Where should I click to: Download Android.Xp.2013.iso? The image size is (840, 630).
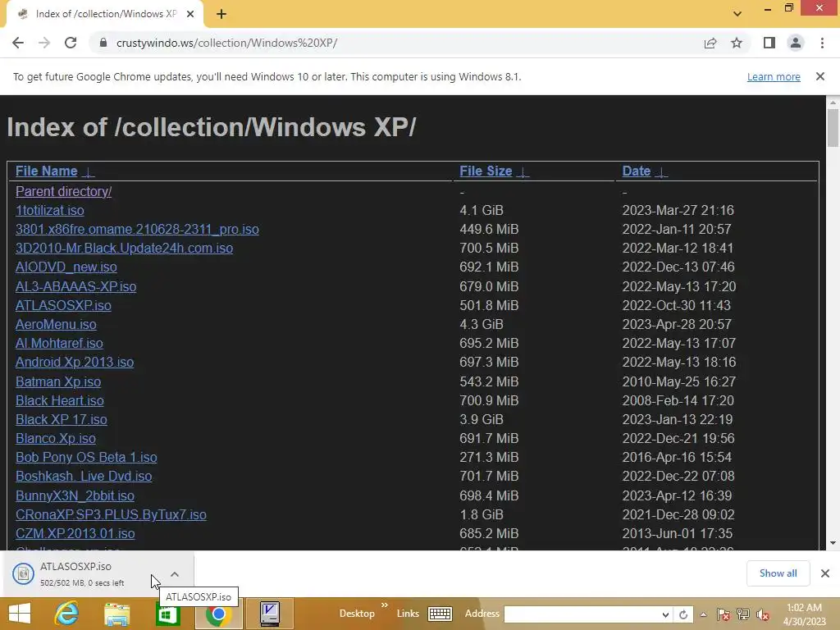75,362
